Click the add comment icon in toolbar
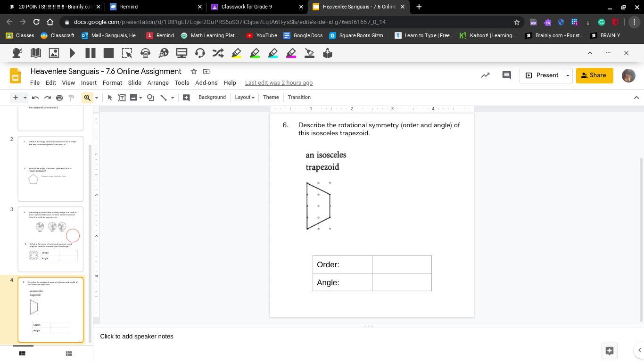Image resolution: width=644 pixels, height=362 pixels. [x=186, y=98]
